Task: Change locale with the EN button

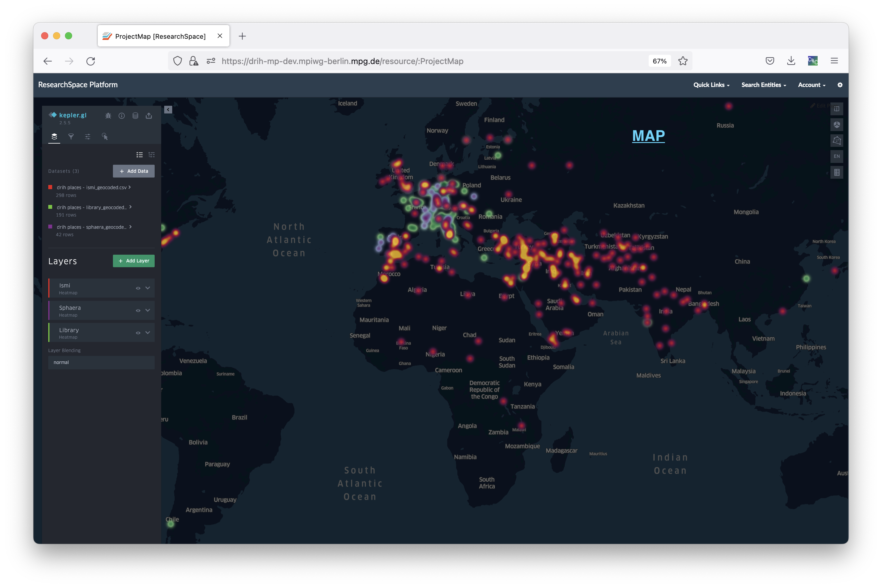Action: pos(837,156)
